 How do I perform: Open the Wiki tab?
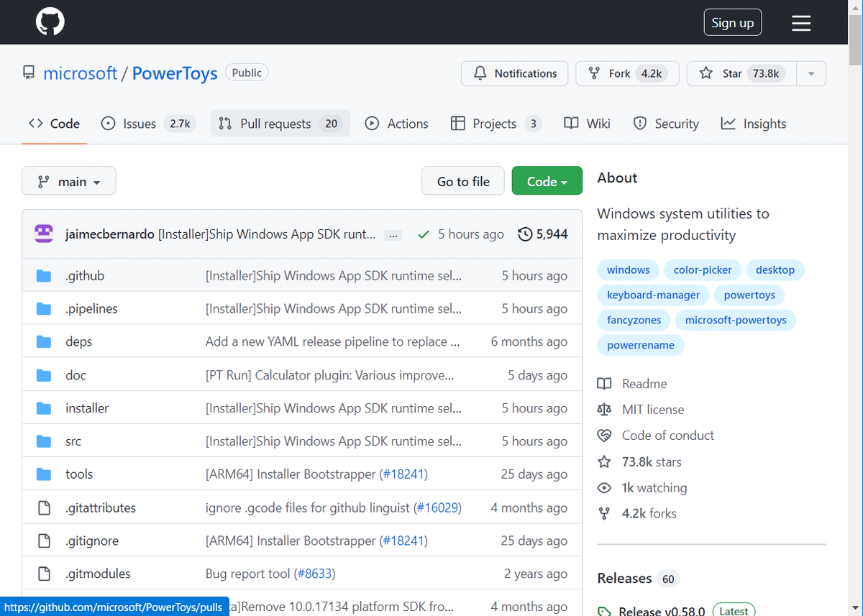(587, 124)
